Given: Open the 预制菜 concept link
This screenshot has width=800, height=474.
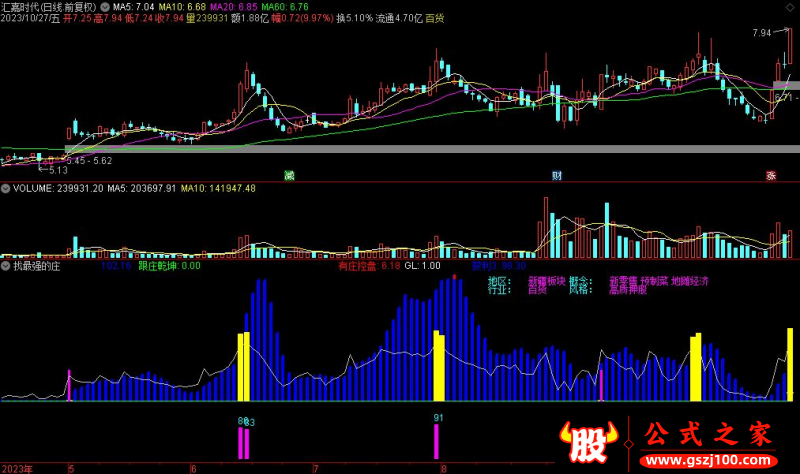Looking at the screenshot, I should [654, 281].
